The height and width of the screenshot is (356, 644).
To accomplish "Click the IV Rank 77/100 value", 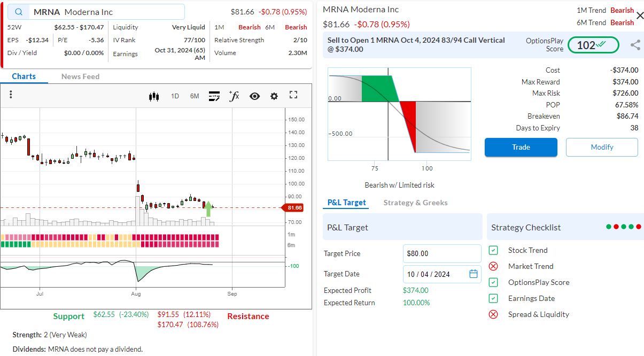I will point(195,40).
